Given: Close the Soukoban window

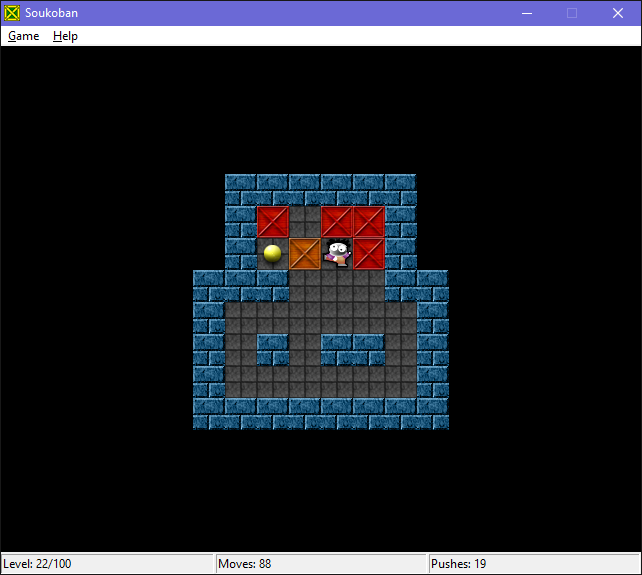Looking at the screenshot, I should [618, 13].
